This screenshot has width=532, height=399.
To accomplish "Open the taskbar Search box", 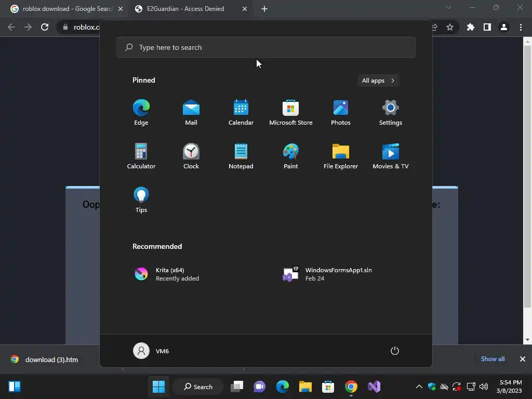I will click(198, 387).
